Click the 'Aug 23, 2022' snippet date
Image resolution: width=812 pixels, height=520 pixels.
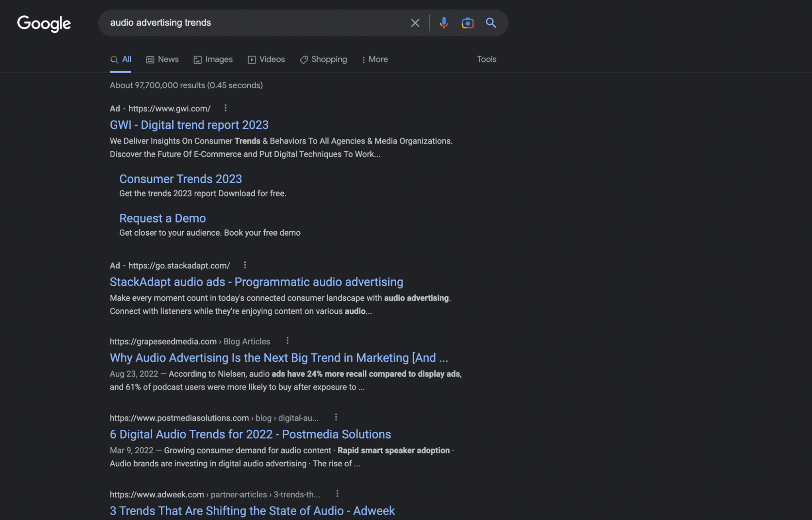(x=134, y=374)
